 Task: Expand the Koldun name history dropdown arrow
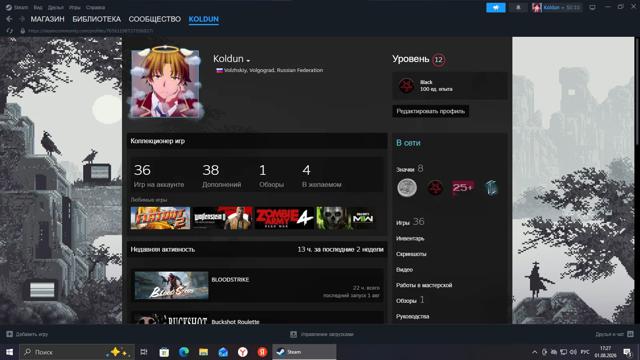248,60
